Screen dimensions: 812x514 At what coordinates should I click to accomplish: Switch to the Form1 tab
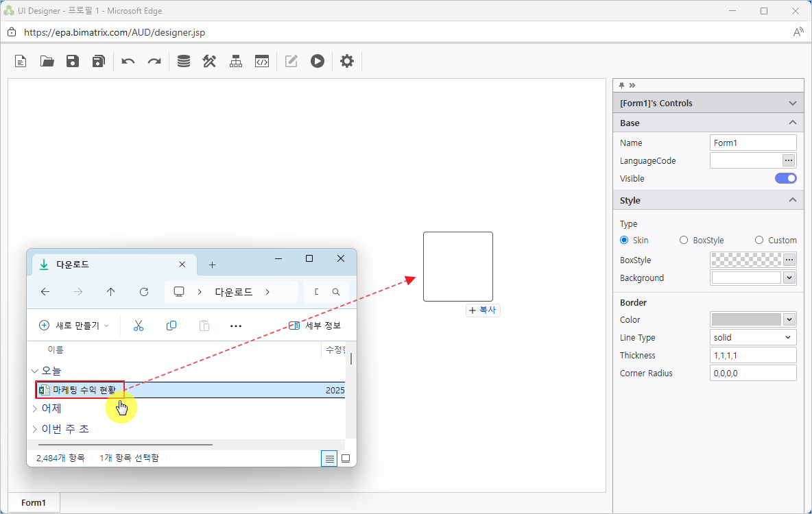tap(34, 502)
